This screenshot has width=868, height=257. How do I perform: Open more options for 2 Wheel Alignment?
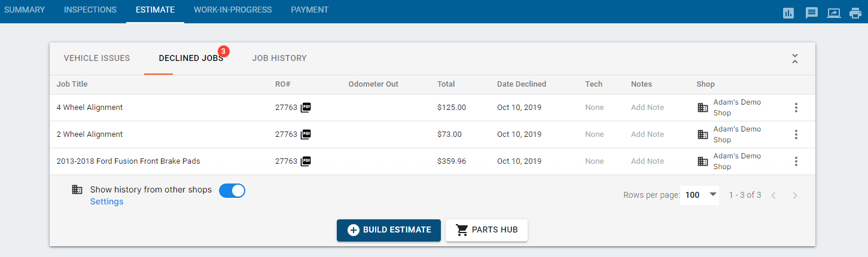[x=796, y=134]
